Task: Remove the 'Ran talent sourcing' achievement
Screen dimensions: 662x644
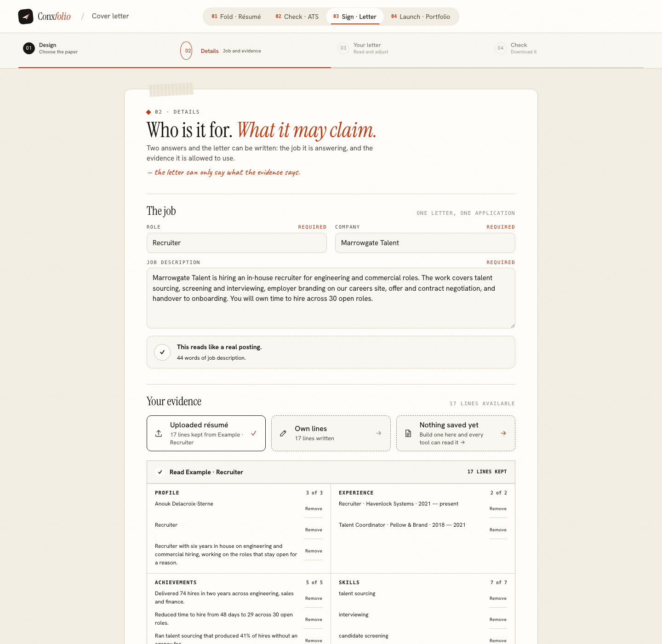Action: pyautogui.click(x=314, y=640)
